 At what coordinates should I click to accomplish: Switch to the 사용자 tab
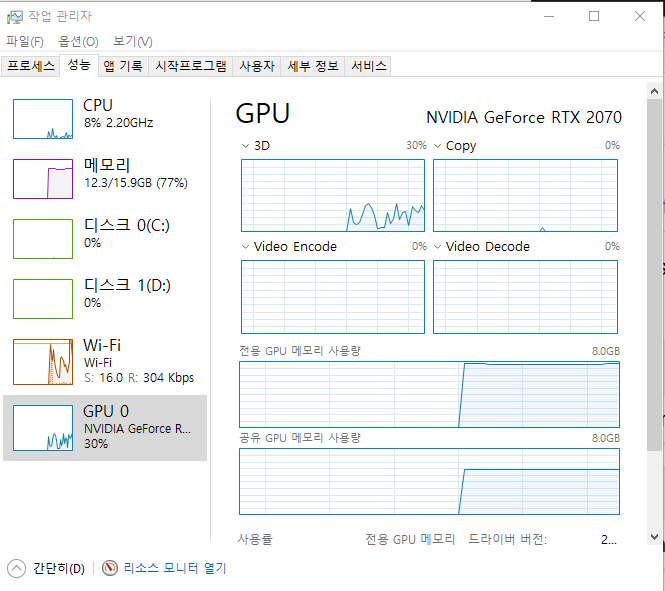(x=257, y=66)
